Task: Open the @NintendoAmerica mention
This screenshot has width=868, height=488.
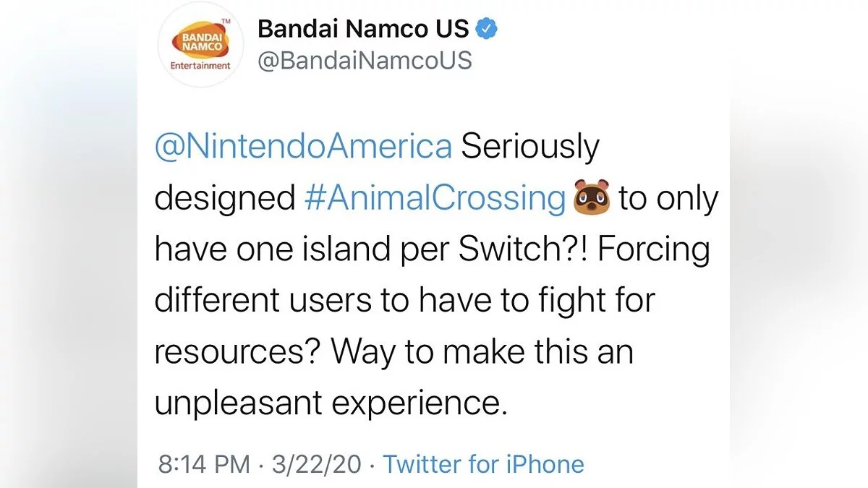Action: [x=303, y=147]
